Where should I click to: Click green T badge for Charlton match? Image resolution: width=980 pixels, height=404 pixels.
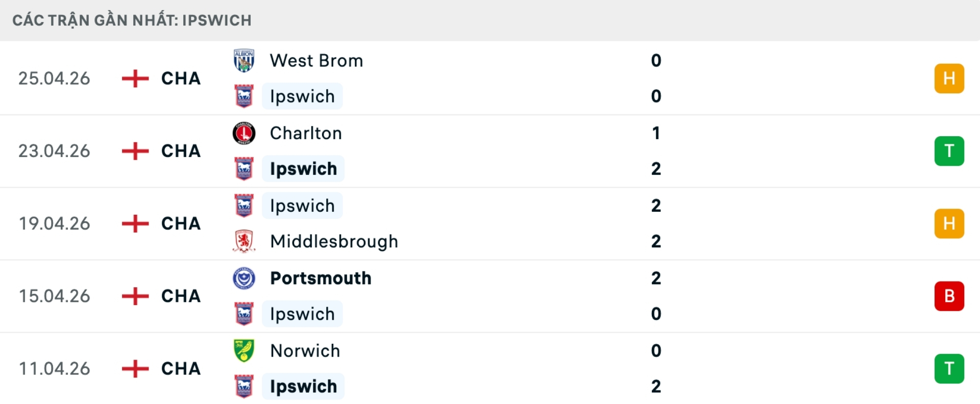[949, 151]
